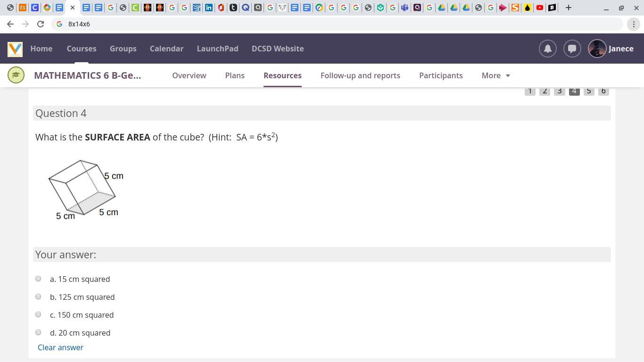Jump to question 2

coord(545,91)
